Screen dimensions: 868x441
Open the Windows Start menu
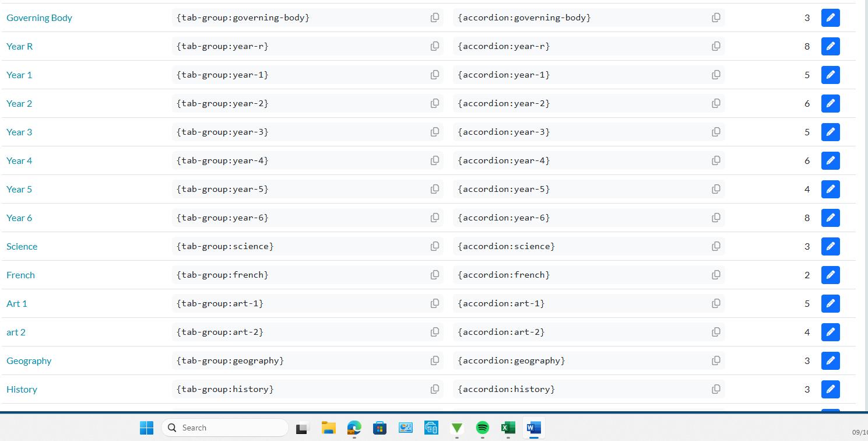tap(146, 428)
